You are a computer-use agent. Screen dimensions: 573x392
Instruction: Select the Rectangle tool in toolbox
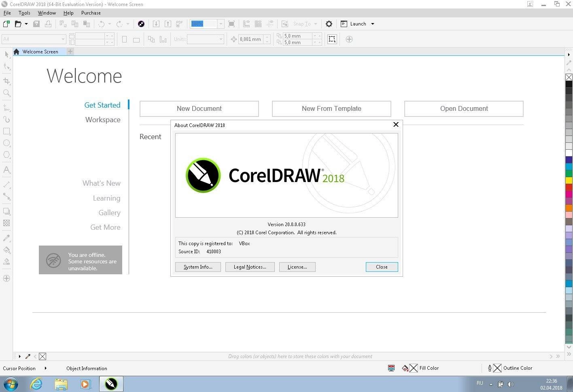[6, 131]
